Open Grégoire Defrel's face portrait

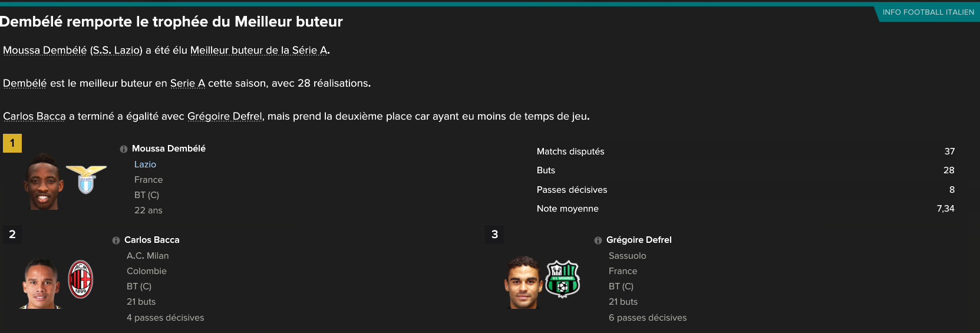[523, 283]
